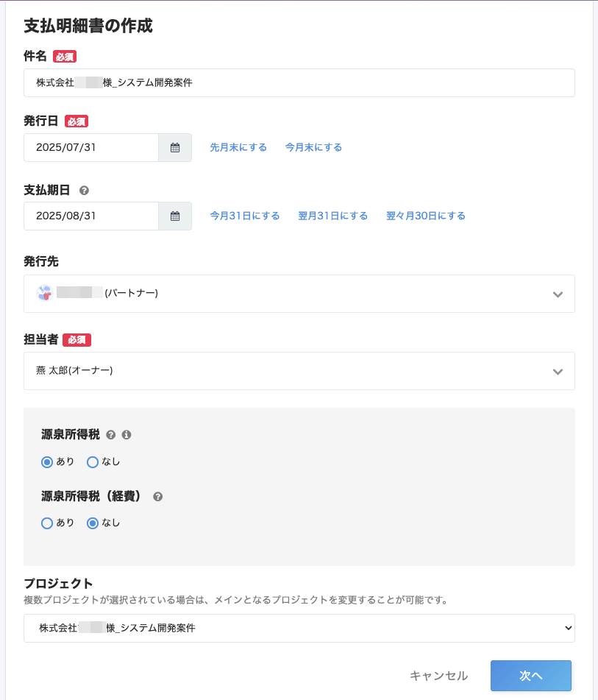This screenshot has height=700, width=598.
Task: Click 必須 badge next to 件名
Action: coord(65,57)
